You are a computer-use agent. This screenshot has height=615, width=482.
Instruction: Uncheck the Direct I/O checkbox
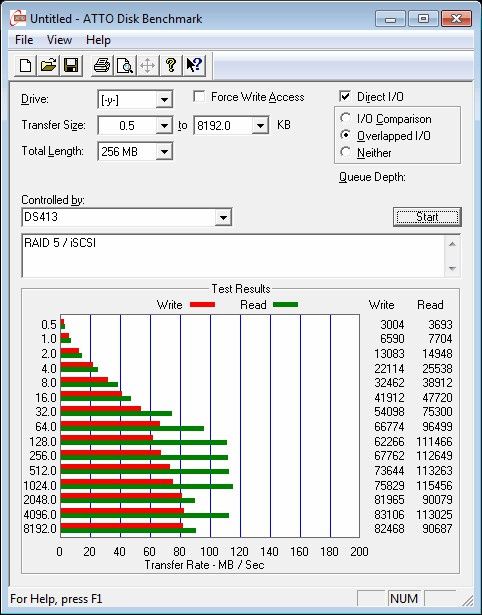click(345, 96)
